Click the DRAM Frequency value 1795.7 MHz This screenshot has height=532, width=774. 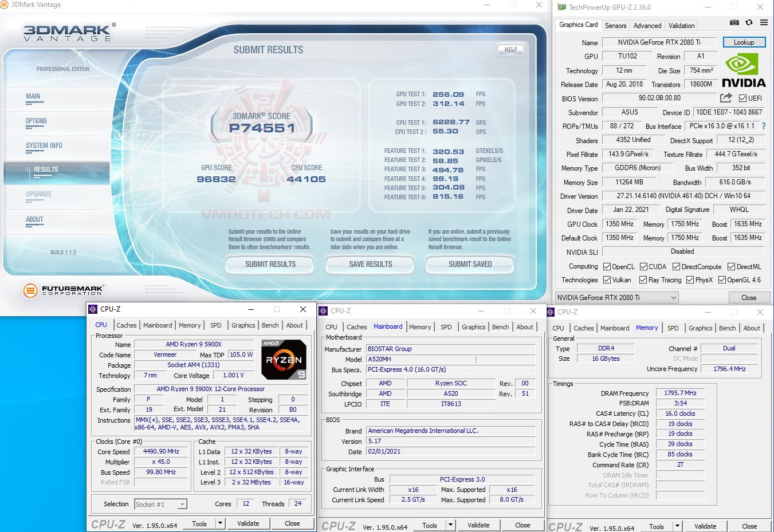pos(680,393)
